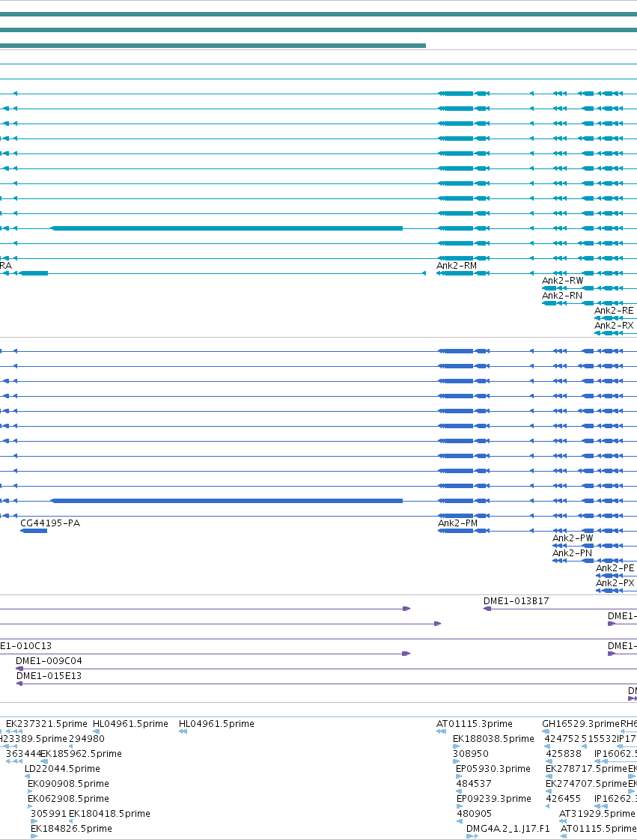Click the CG44195-PA protein label
Viewport: 637px width, 840px height.
coord(50,523)
